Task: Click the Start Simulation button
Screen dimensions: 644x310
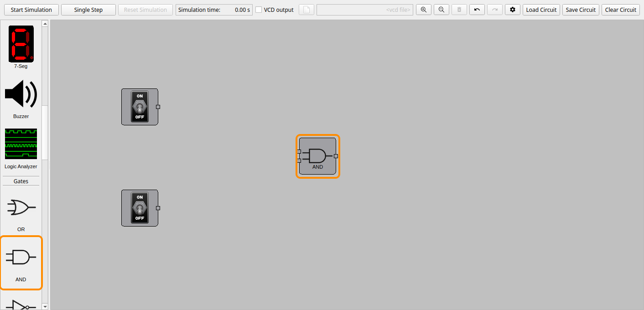Action: (x=31, y=10)
